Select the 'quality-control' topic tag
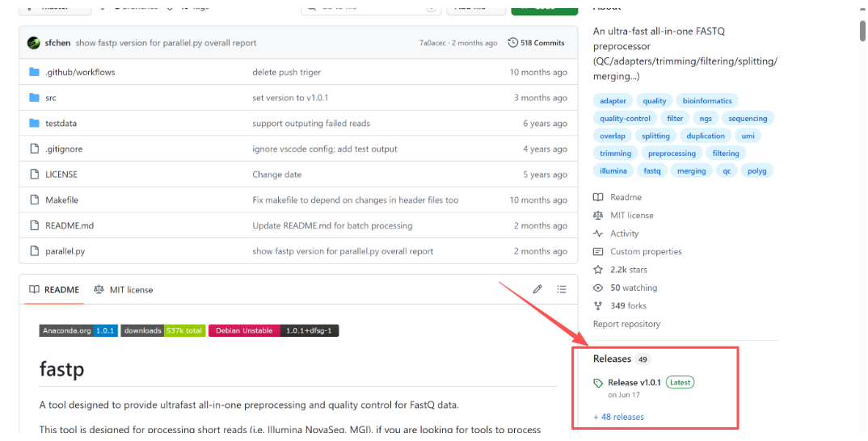Viewport: 868px width, 441px height. 625,119
